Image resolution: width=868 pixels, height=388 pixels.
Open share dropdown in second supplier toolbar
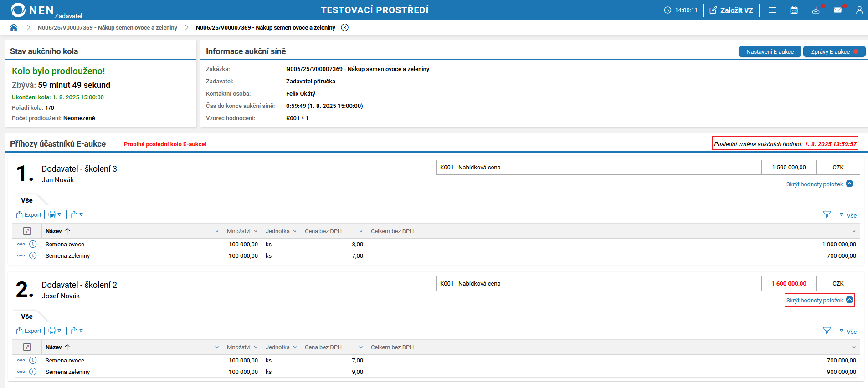(77, 331)
